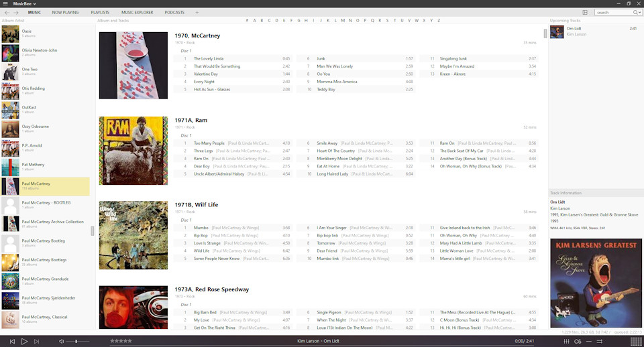Select OutKast artist
The width and height of the screenshot is (644, 347).
point(45,110)
